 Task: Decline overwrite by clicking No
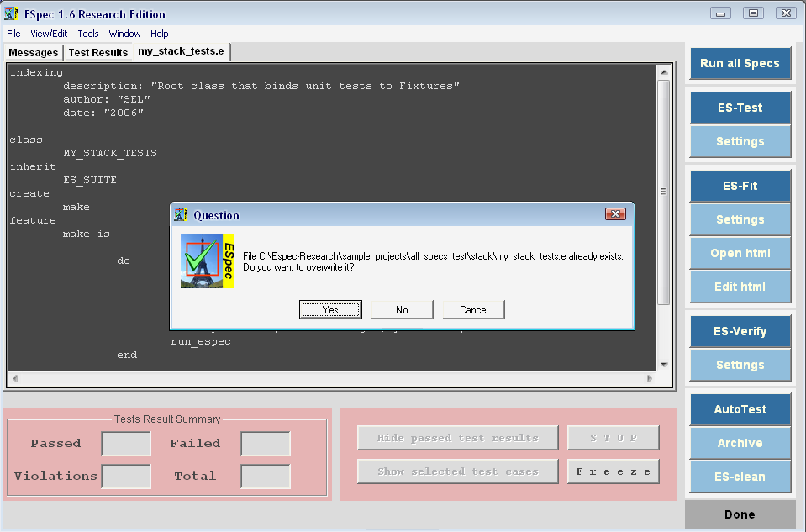coord(402,310)
